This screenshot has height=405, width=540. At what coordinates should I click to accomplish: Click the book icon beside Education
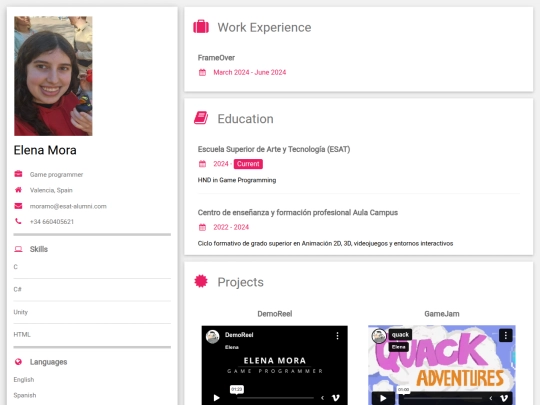point(201,118)
